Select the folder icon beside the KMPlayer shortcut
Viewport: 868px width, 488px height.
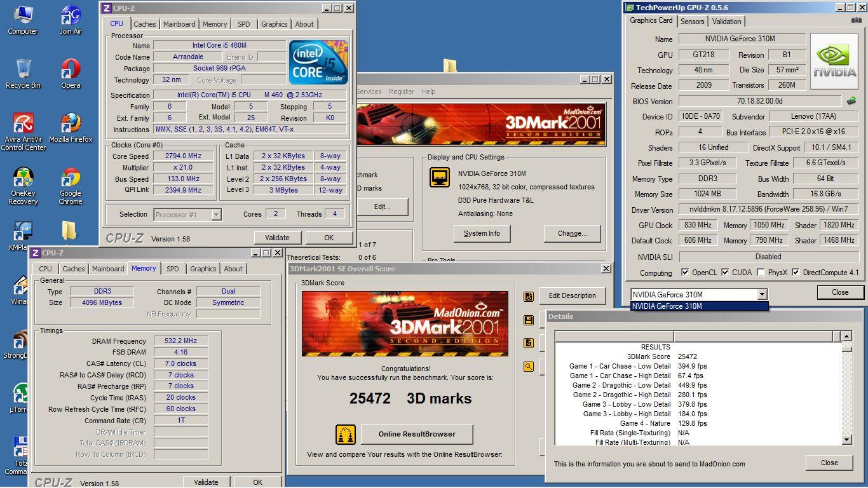69,230
